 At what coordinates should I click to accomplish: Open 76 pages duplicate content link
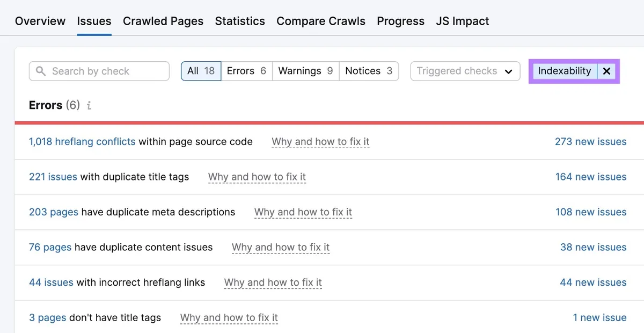pyautogui.click(x=50, y=247)
